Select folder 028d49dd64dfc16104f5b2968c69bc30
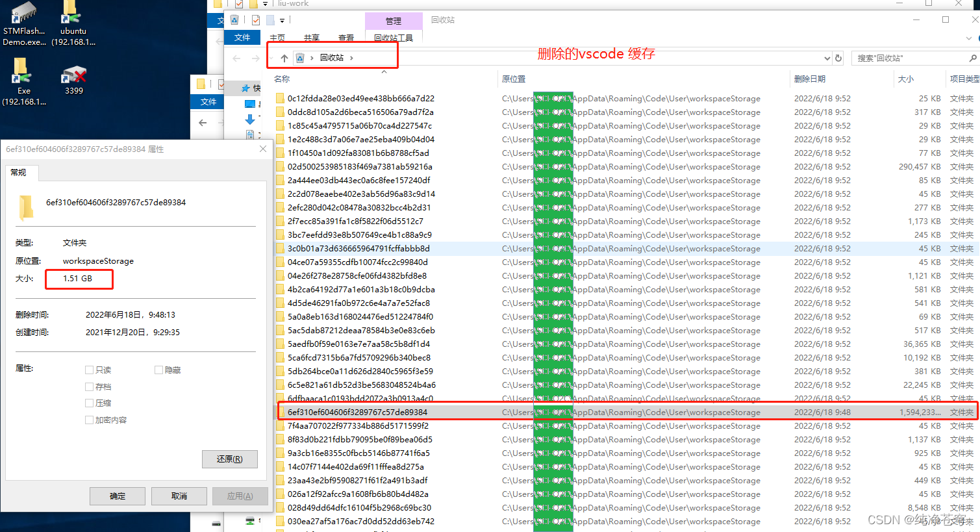 pyautogui.click(x=359, y=507)
